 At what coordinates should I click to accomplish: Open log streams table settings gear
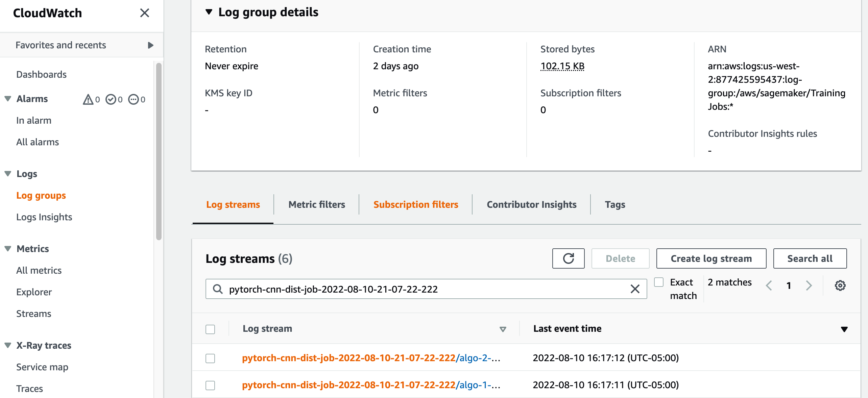tap(840, 285)
